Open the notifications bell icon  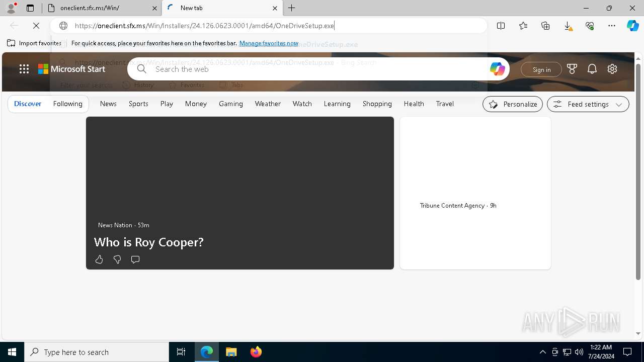pos(592,69)
